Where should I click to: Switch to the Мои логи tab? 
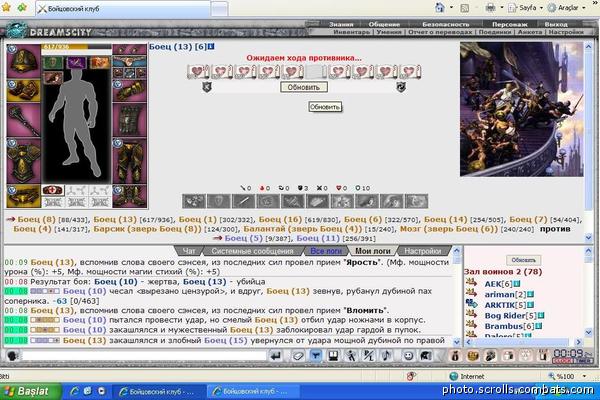pos(373,251)
